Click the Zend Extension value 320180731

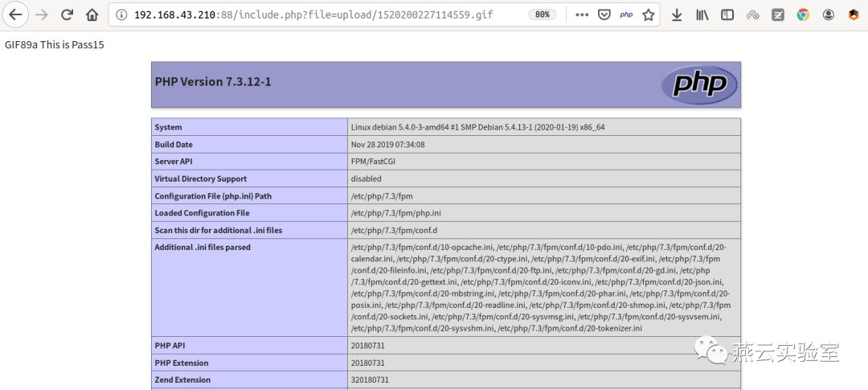point(370,380)
